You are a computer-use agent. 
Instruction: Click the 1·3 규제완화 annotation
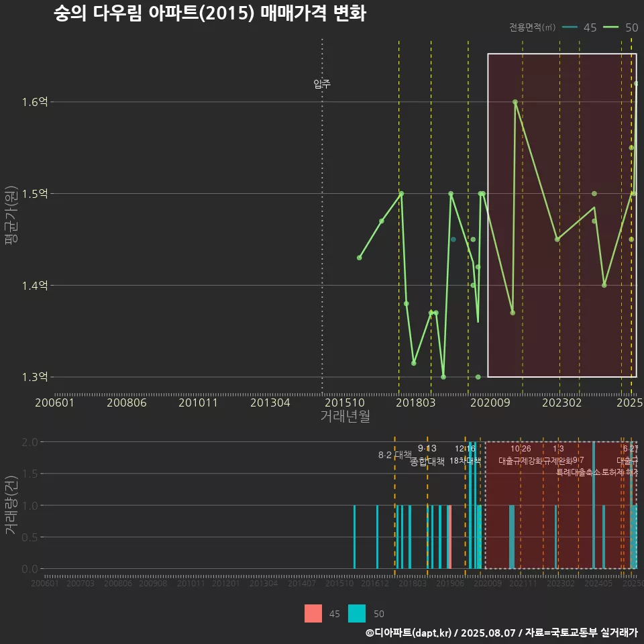558,455
